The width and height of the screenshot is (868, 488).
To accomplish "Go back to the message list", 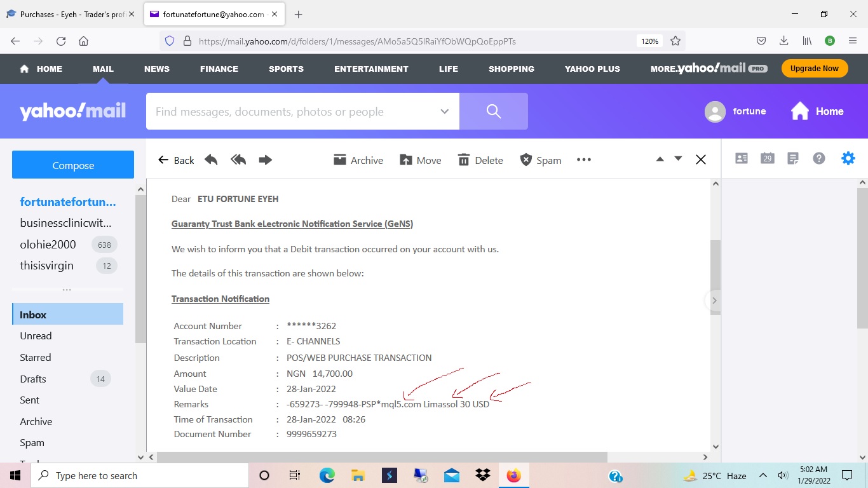I will (x=176, y=160).
